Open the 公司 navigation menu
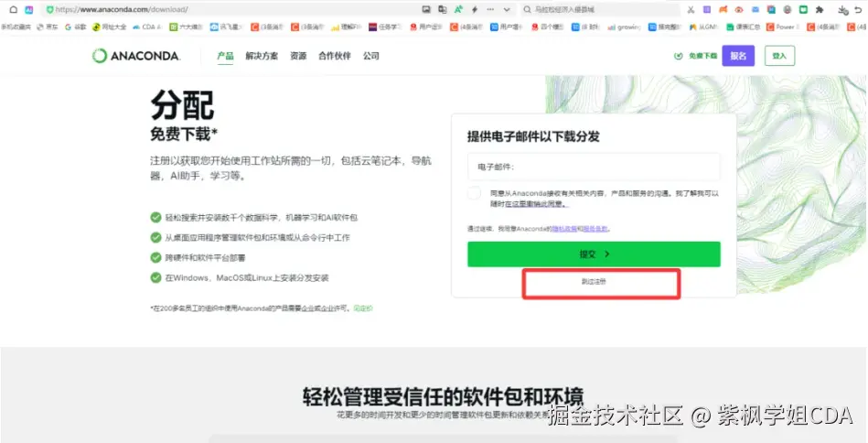Screen dimensions: 868x443 tap(371, 56)
